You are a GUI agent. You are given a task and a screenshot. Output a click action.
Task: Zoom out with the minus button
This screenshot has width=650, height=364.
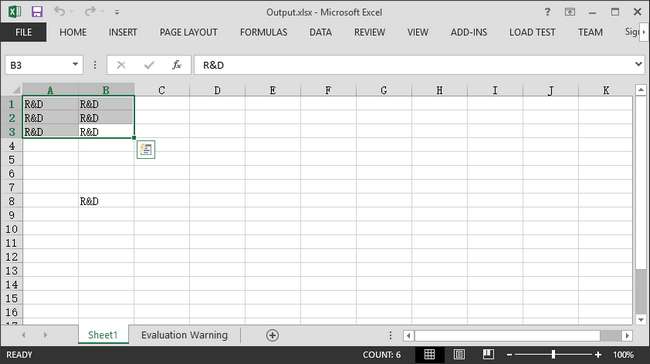click(509, 355)
